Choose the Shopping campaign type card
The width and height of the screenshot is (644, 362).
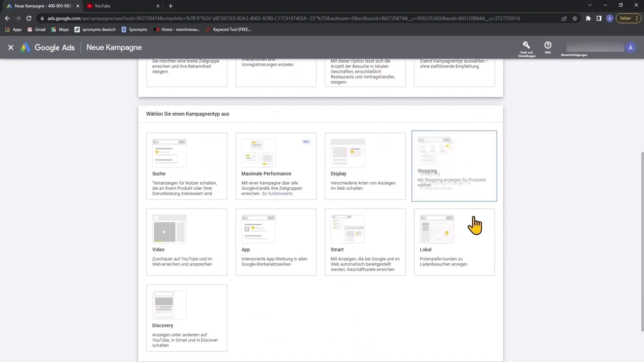(454, 166)
